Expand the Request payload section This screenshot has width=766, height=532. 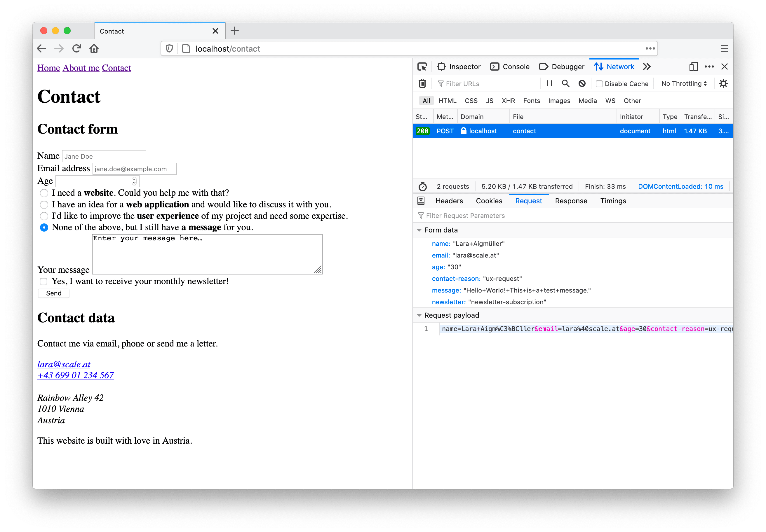coord(420,315)
